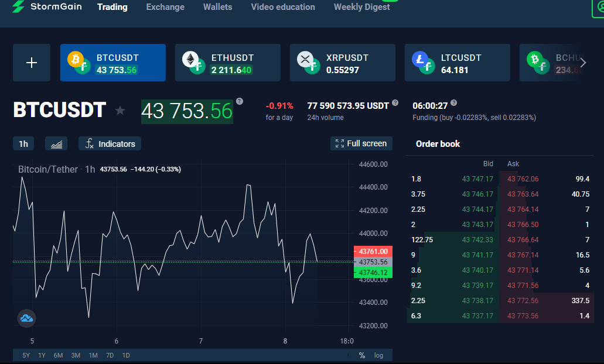Image resolution: width=604 pixels, height=364 pixels.
Task: Click the -0.91% daily change
Action: pyautogui.click(x=279, y=106)
